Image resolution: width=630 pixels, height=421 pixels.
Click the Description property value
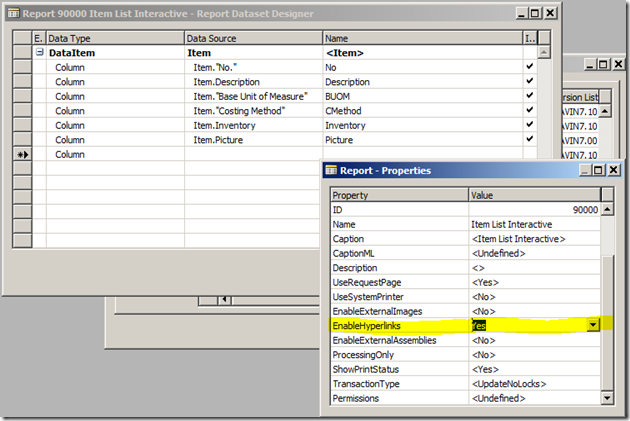coord(534,268)
